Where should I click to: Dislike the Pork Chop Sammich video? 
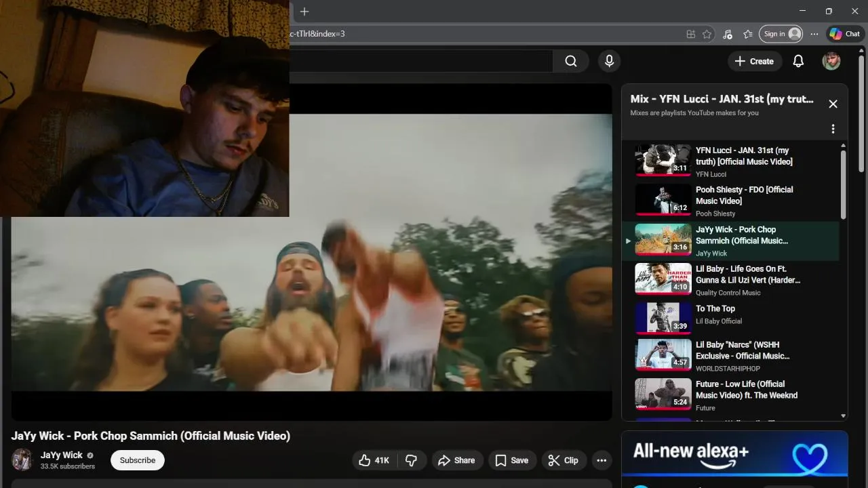[411, 460]
